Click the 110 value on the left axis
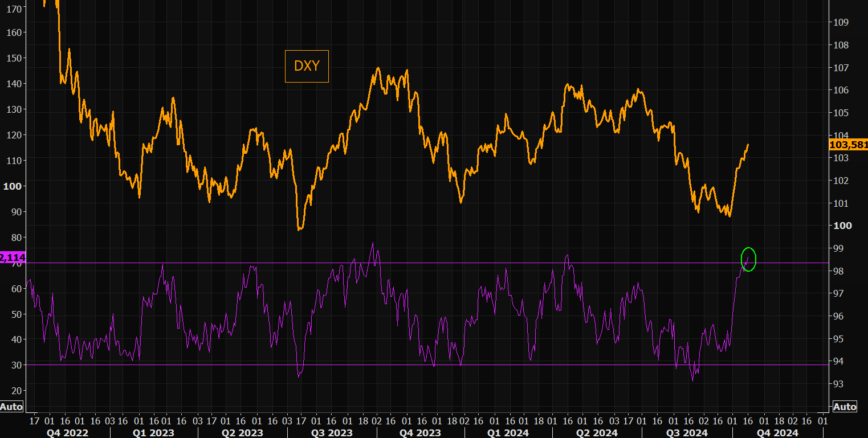The width and height of the screenshot is (868, 438). [x=15, y=161]
